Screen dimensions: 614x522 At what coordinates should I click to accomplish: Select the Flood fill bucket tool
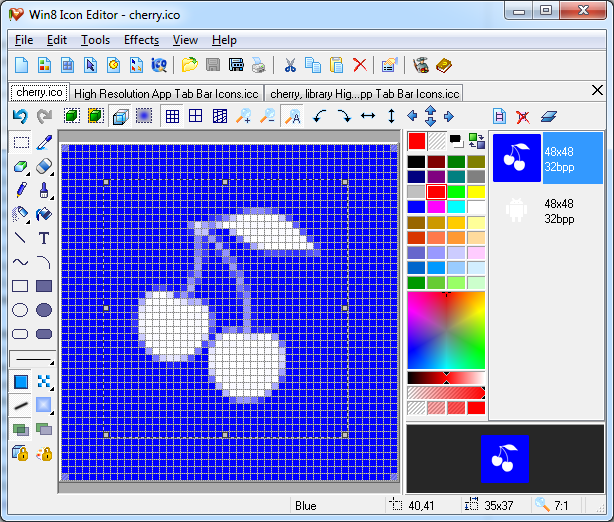[43, 214]
